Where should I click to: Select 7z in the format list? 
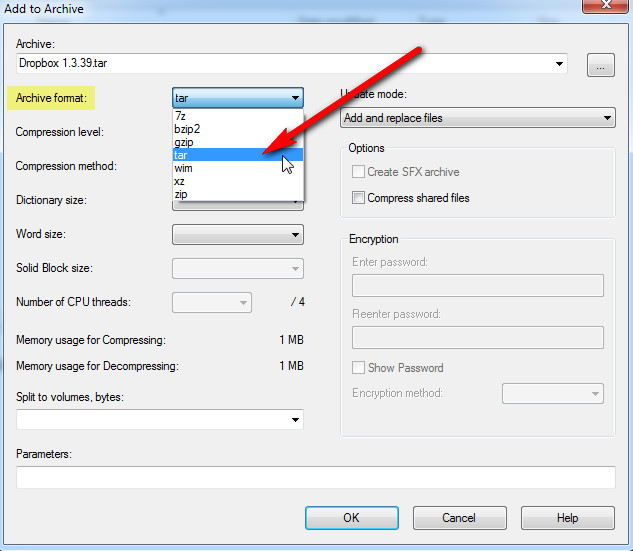(238, 116)
